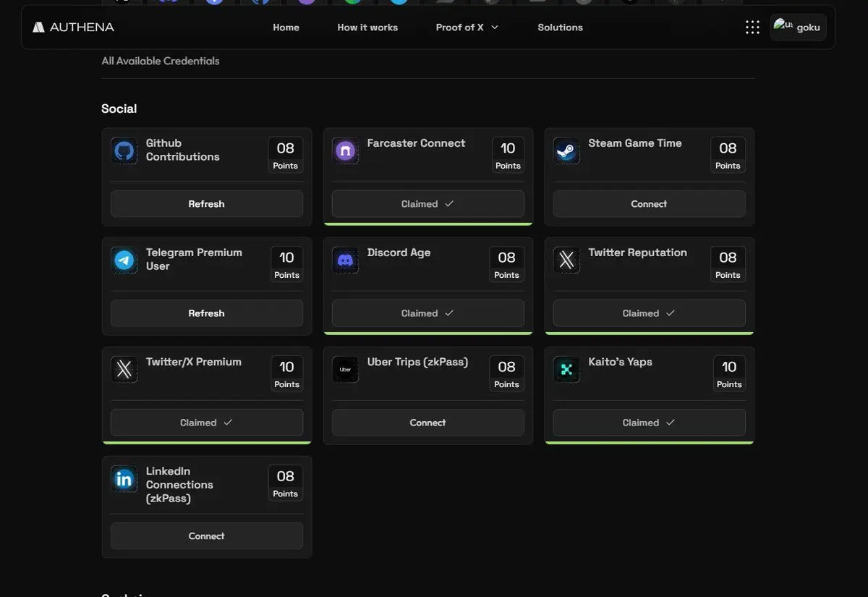Click the Kaito's Yaps 10 Points badge
This screenshot has height=597, width=868.
tap(729, 374)
